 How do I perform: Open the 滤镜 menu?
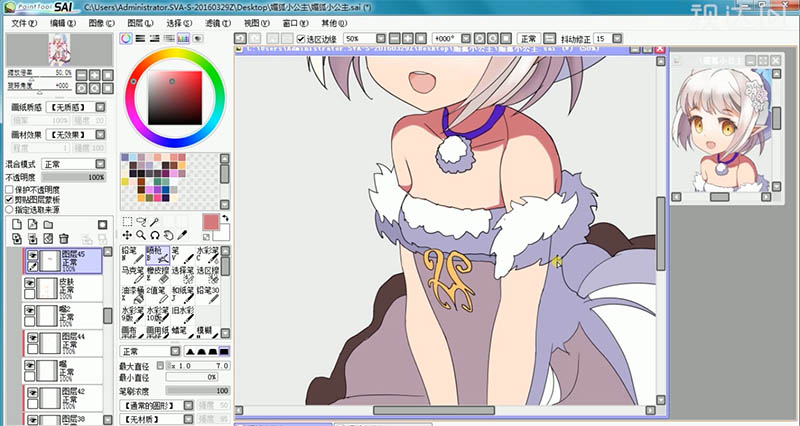(x=218, y=23)
